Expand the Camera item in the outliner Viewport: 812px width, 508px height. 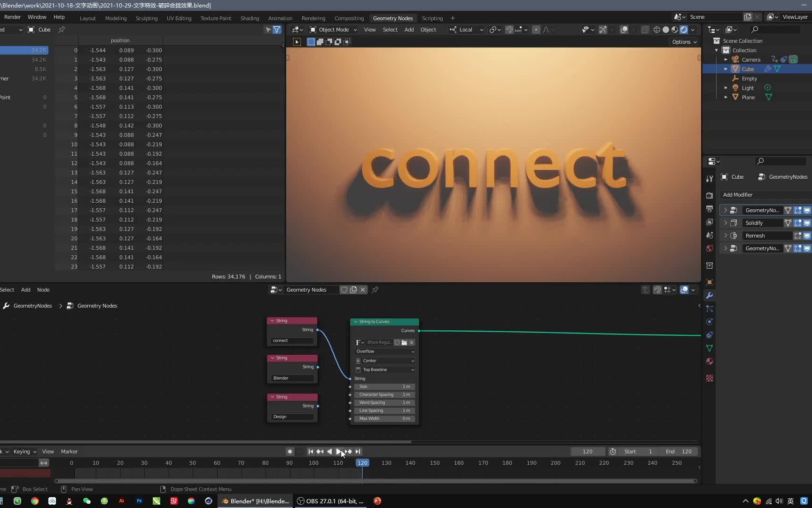pos(726,59)
